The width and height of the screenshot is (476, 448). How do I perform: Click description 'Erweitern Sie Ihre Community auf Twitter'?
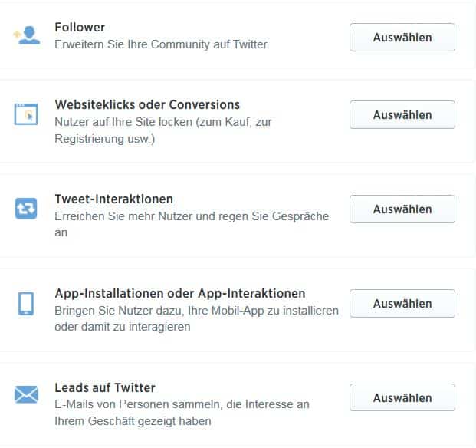[x=161, y=44]
